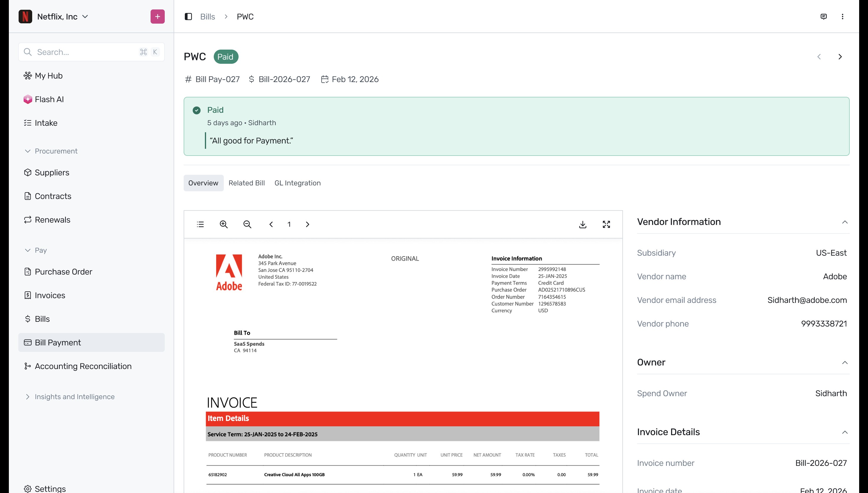Click the Invoice number Bill-2026-027 value
The width and height of the screenshot is (868, 493).
(821, 463)
